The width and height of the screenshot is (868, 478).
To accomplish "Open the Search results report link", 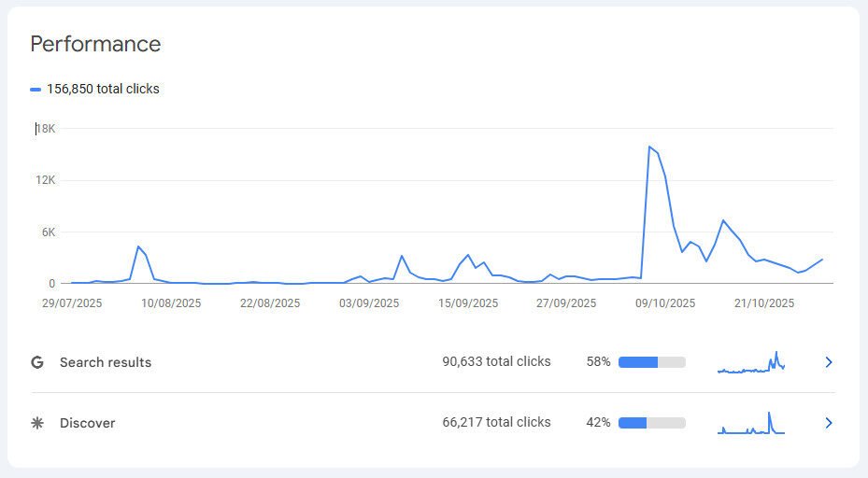I will (105, 362).
